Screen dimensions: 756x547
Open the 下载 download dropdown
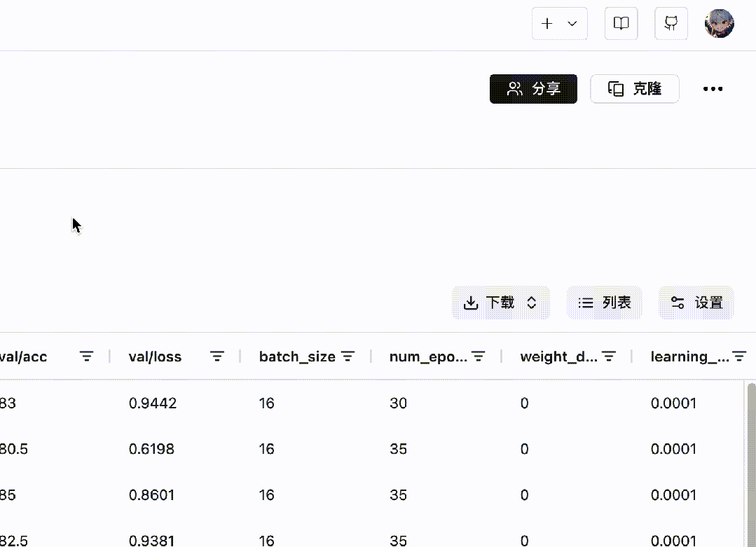pyautogui.click(x=500, y=303)
